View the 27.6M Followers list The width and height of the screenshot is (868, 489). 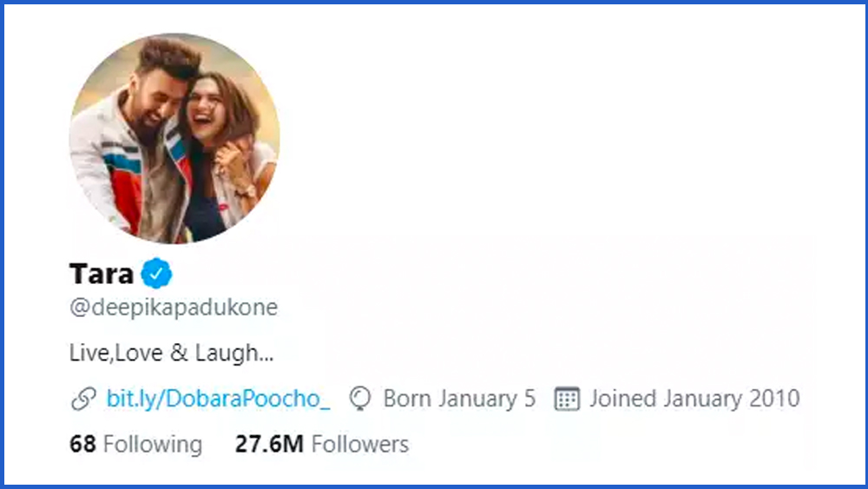(x=321, y=445)
